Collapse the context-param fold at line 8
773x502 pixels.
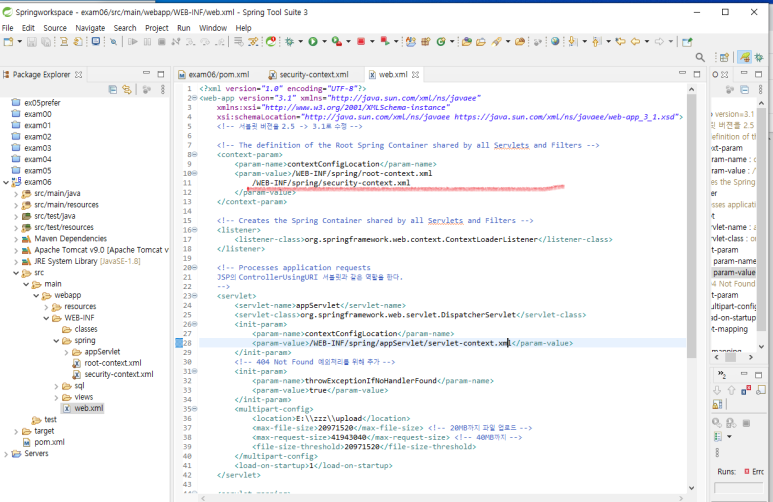coord(195,154)
